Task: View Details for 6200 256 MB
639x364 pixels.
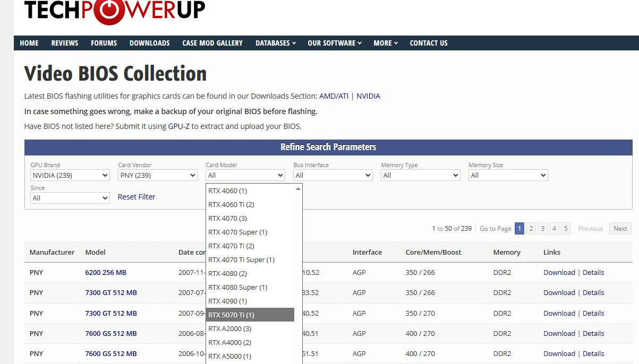Action: point(593,273)
